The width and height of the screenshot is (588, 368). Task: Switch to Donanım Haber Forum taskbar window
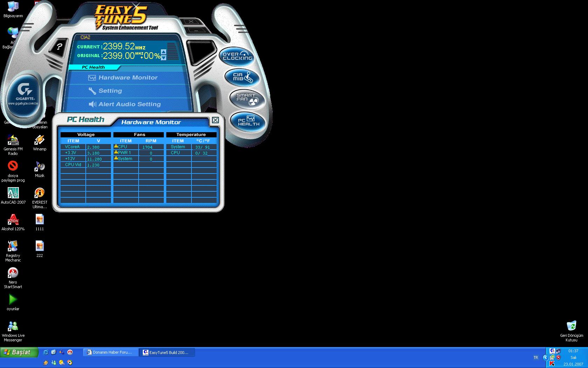pos(111,352)
